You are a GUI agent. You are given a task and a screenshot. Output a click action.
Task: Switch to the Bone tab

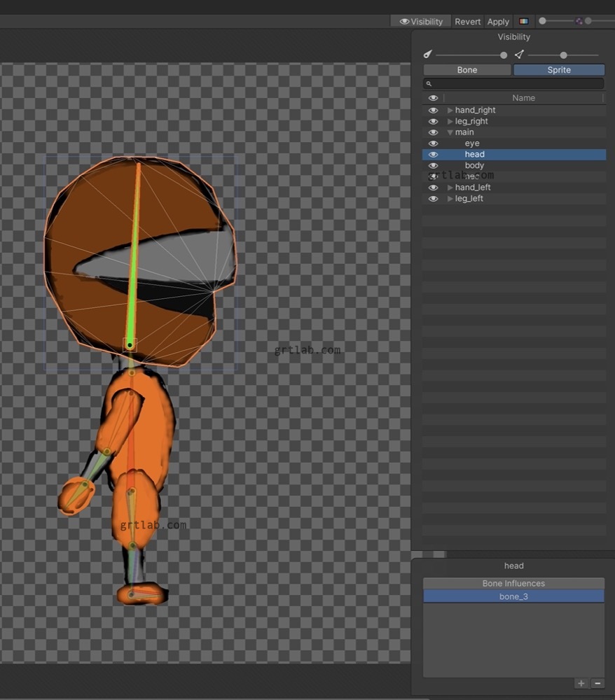pos(467,69)
